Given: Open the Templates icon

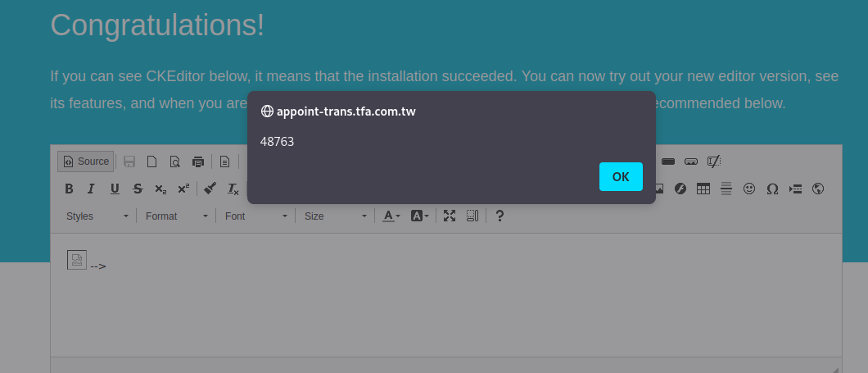Looking at the screenshot, I should pyautogui.click(x=224, y=161).
